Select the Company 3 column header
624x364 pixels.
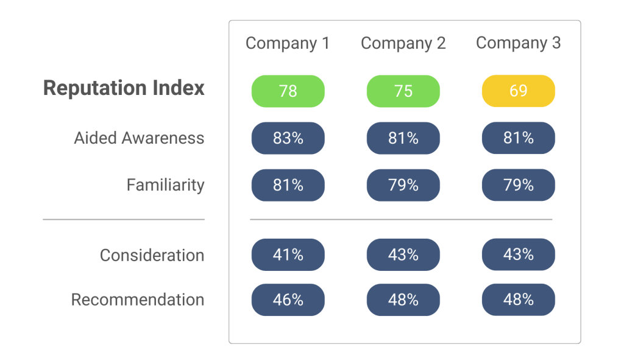(518, 43)
